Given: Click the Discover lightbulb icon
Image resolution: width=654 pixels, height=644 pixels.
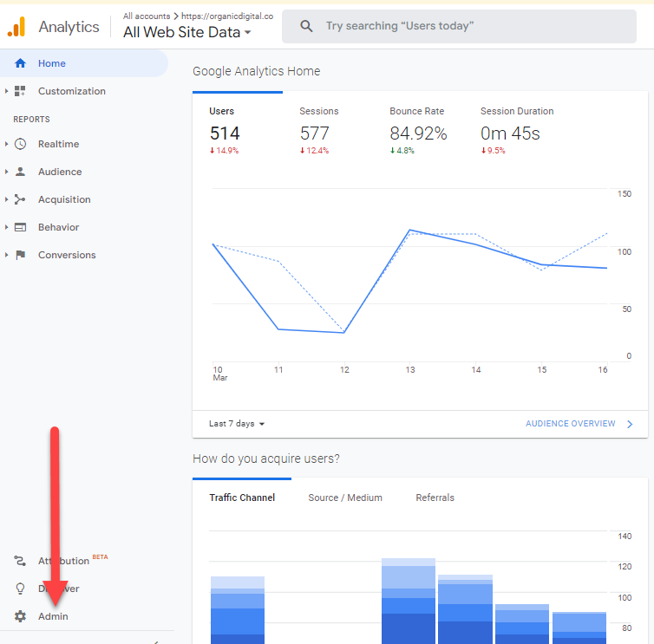Looking at the screenshot, I should click(x=20, y=589).
